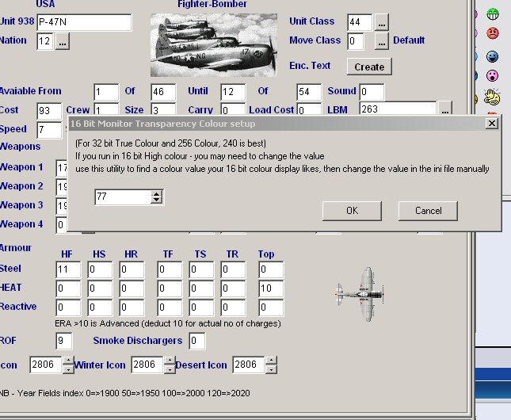Click the blue smiling face emoticon

[x=493, y=56]
